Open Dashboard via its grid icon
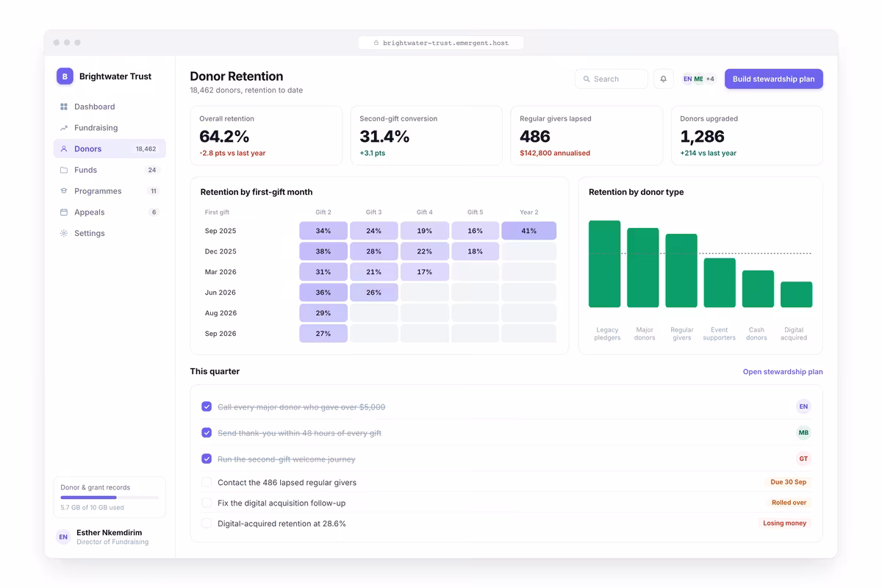Screen dimensions: 882x588 point(64,107)
